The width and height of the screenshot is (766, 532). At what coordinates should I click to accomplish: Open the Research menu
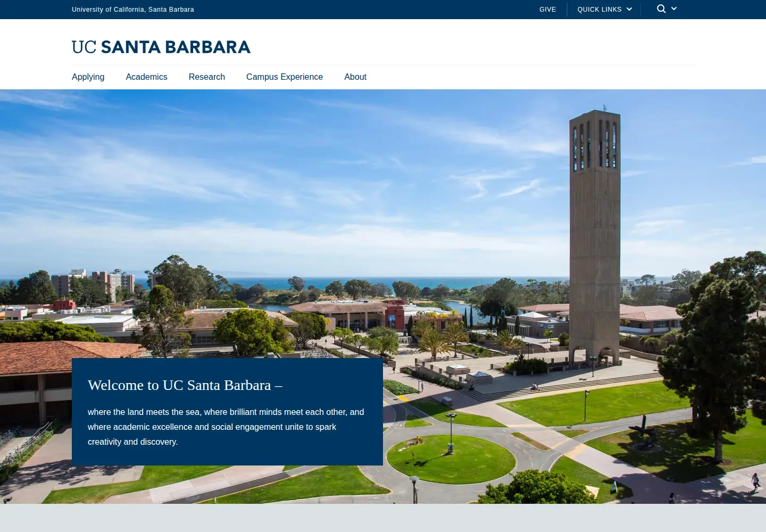pyautogui.click(x=207, y=77)
